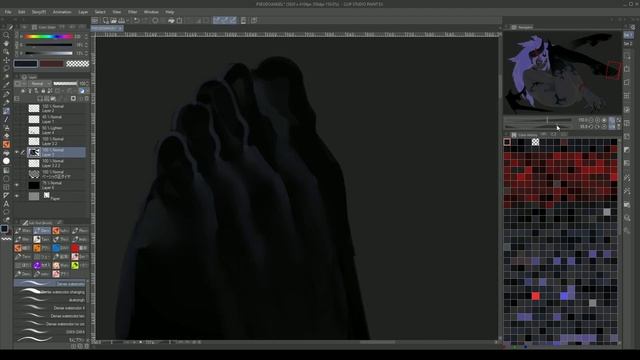Open the Edit menu

(x=21, y=12)
